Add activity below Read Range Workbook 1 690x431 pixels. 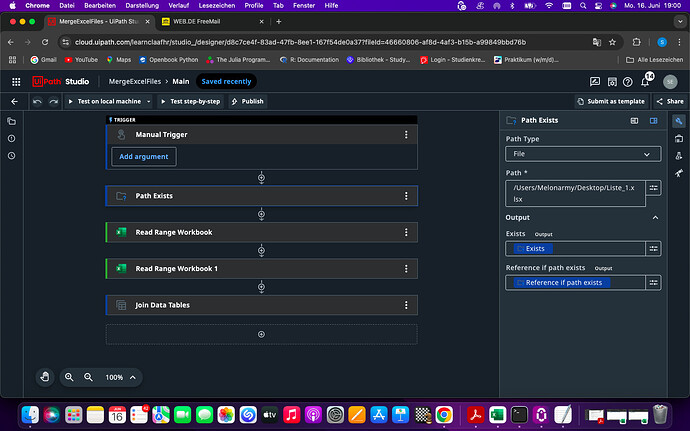tap(261, 287)
